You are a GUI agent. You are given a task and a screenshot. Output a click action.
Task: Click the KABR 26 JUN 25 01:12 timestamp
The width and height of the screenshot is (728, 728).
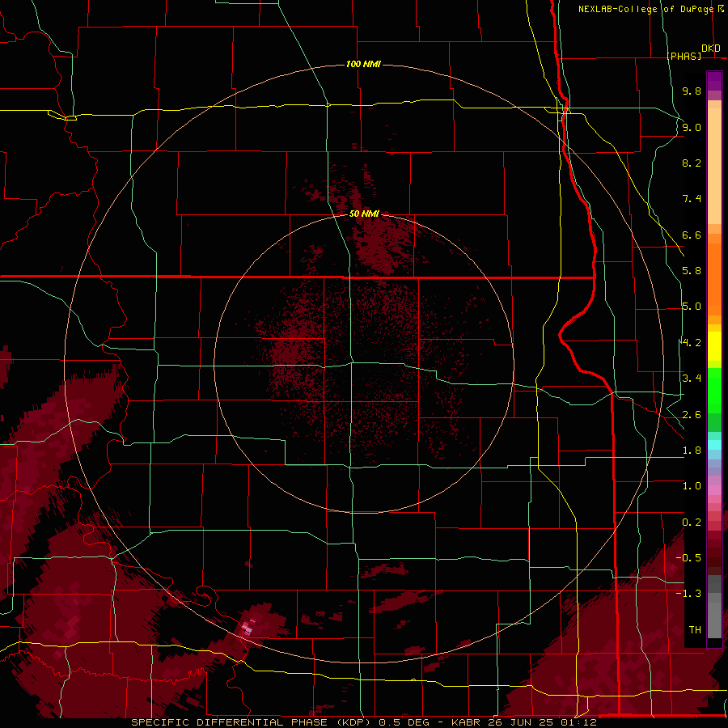point(523,722)
